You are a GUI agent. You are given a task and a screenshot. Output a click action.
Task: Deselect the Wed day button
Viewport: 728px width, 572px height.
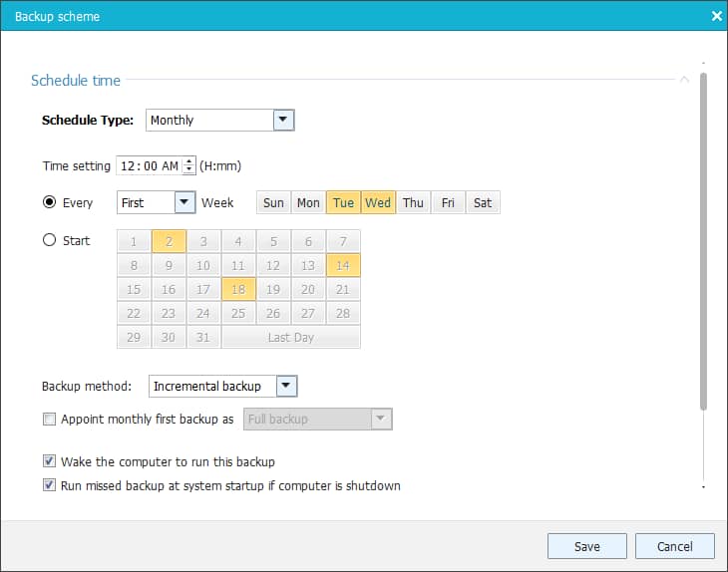[x=378, y=203]
